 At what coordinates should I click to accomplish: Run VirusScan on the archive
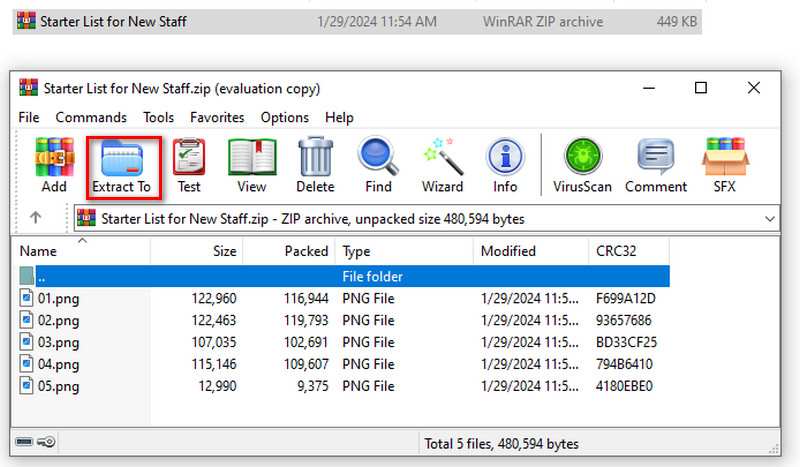pyautogui.click(x=583, y=156)
